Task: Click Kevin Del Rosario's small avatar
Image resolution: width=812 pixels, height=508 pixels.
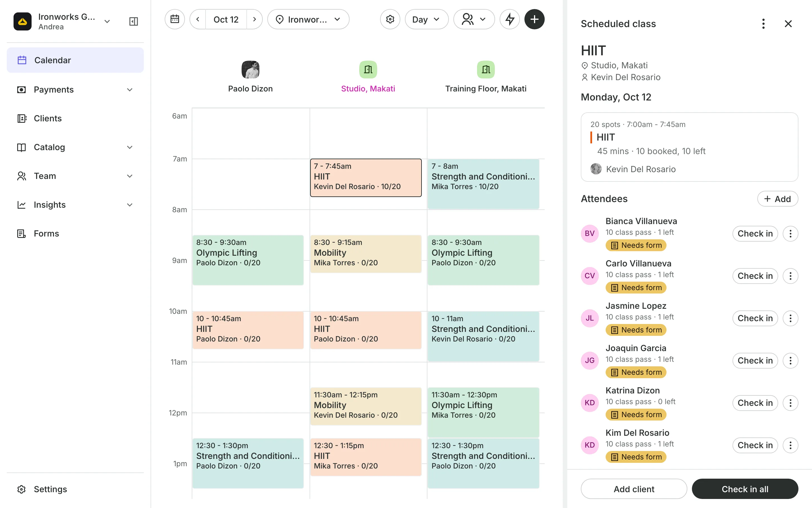Action: (596, 169)
